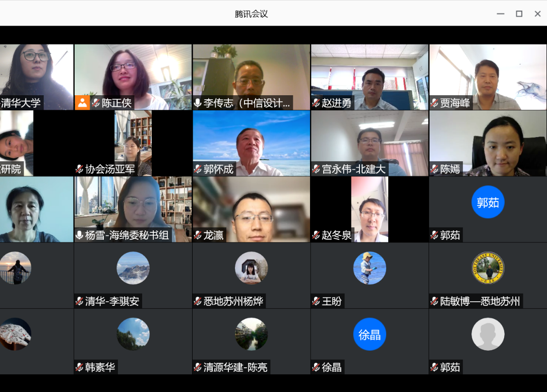Click the 清华-李骐安 mountain avatar
Viewport: 547px width, 392px height.
133,268
